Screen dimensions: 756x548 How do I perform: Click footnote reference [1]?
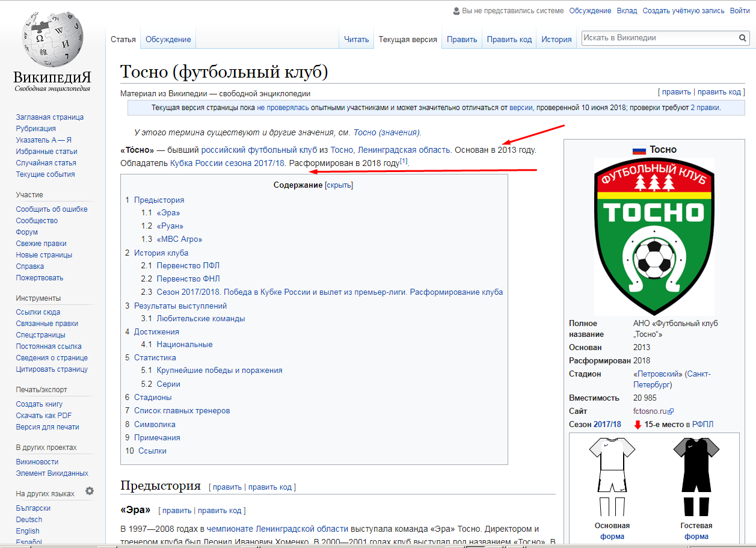point(404,161)
